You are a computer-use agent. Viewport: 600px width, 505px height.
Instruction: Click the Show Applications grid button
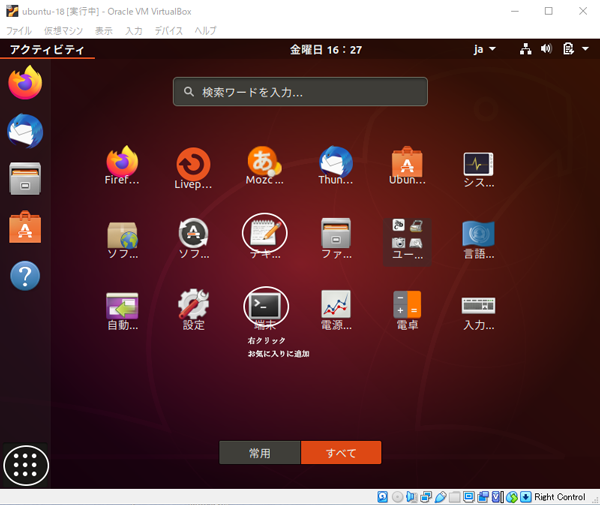pyautogui.click(x=26, y=466)
